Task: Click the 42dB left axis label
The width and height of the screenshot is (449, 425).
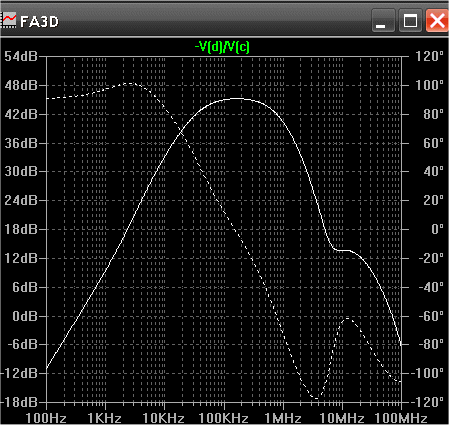Action: (21, 114)
